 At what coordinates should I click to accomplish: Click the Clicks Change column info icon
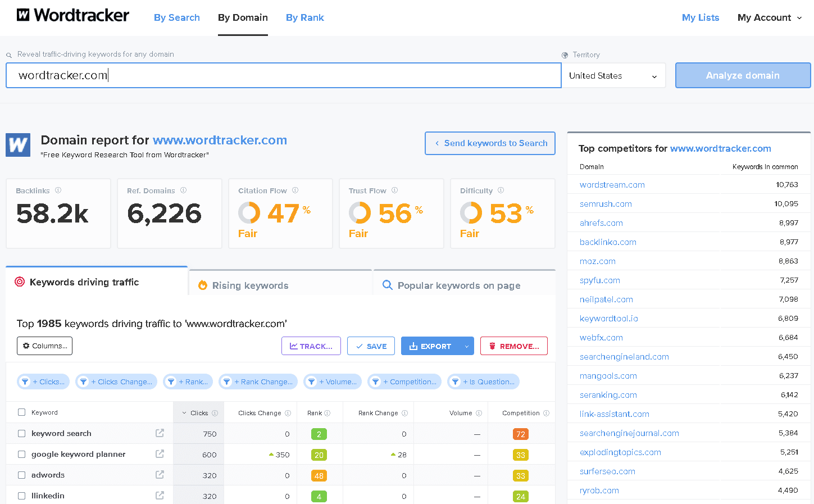click(x=288, y=413)
